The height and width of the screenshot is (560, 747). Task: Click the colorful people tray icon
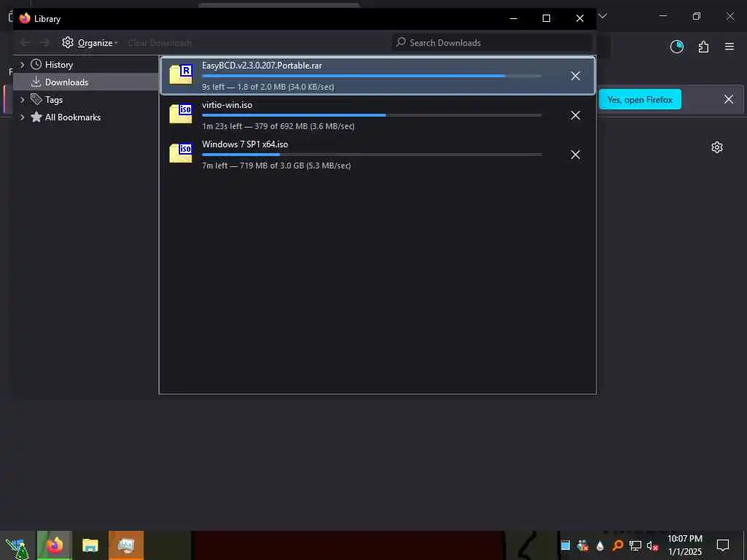click(x=582, y=545)
